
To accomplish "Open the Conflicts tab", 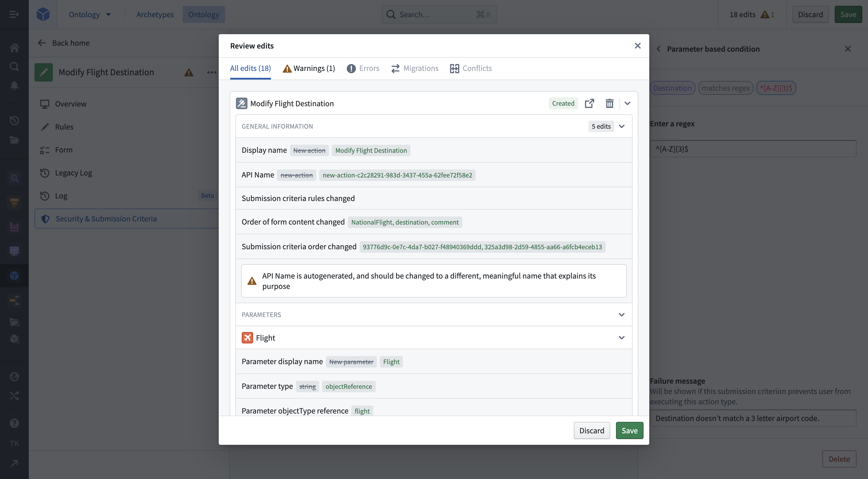I will click(471, 68).
